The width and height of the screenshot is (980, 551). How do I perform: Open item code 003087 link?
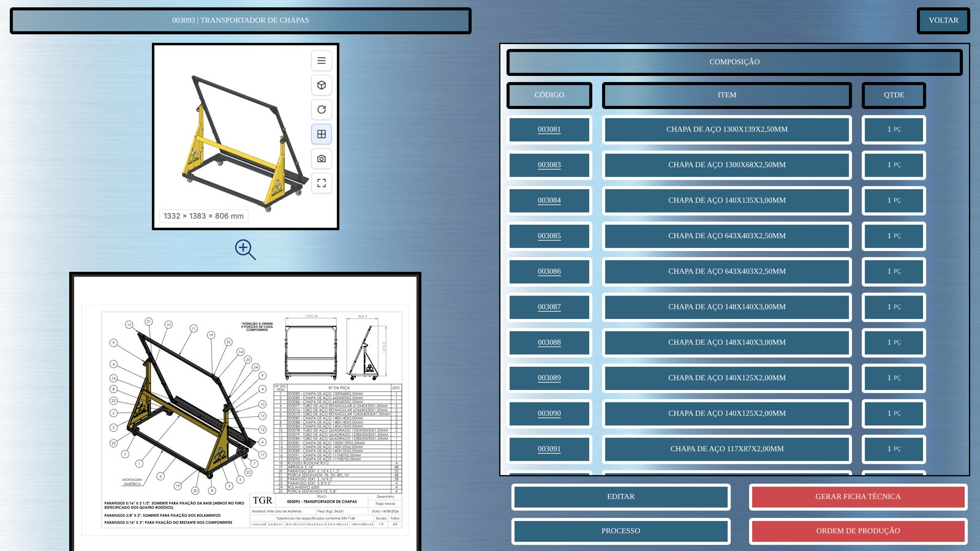549,307
